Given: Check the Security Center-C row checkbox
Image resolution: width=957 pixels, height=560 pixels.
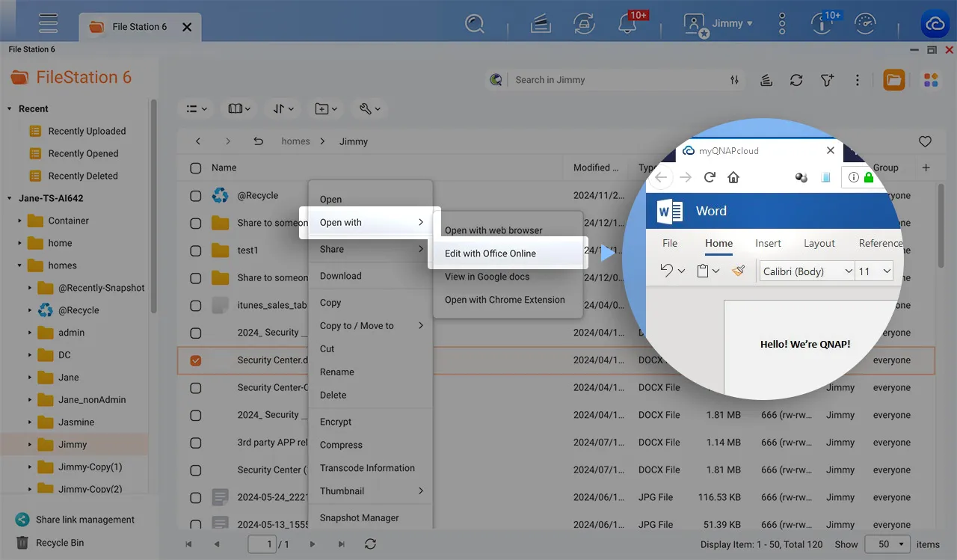Looking at the screenshot, I should 195,388.
